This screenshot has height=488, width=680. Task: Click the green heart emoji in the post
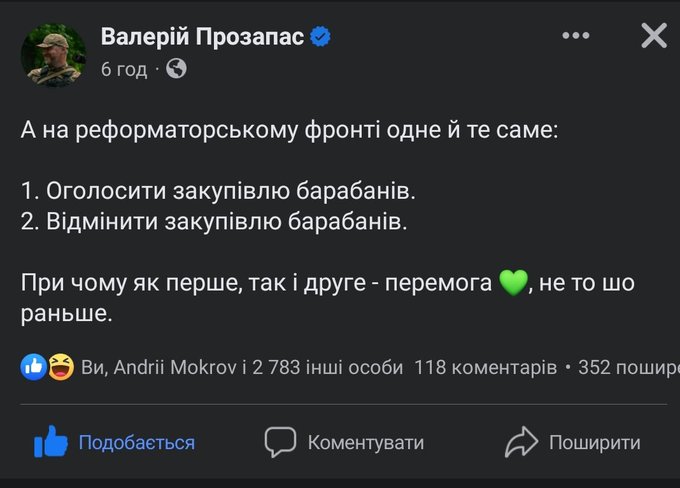[x=512, y=285]
